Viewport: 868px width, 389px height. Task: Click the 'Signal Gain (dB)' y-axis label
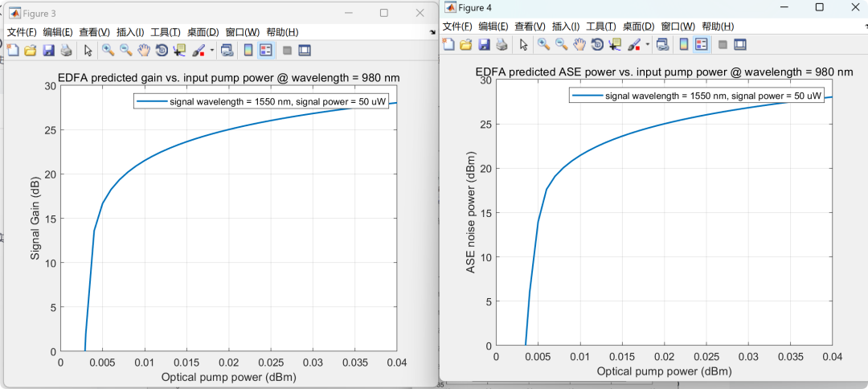click(35, 219)
